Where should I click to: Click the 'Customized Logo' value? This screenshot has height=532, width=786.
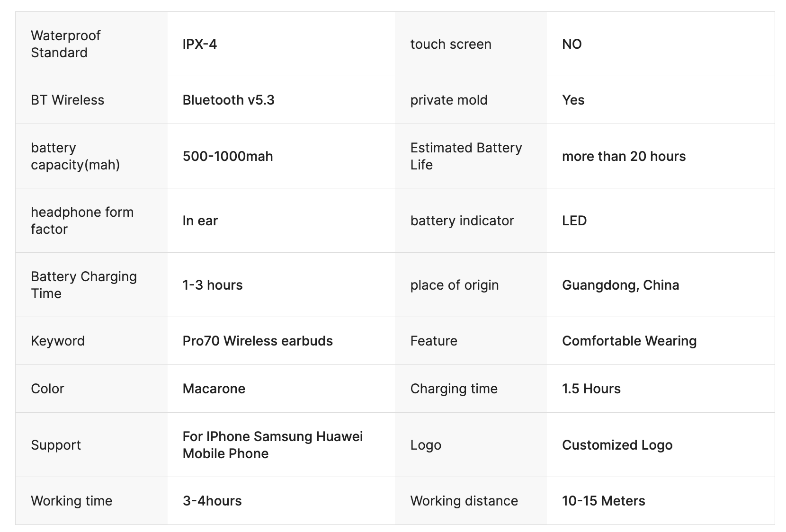(x=617, y=445)
